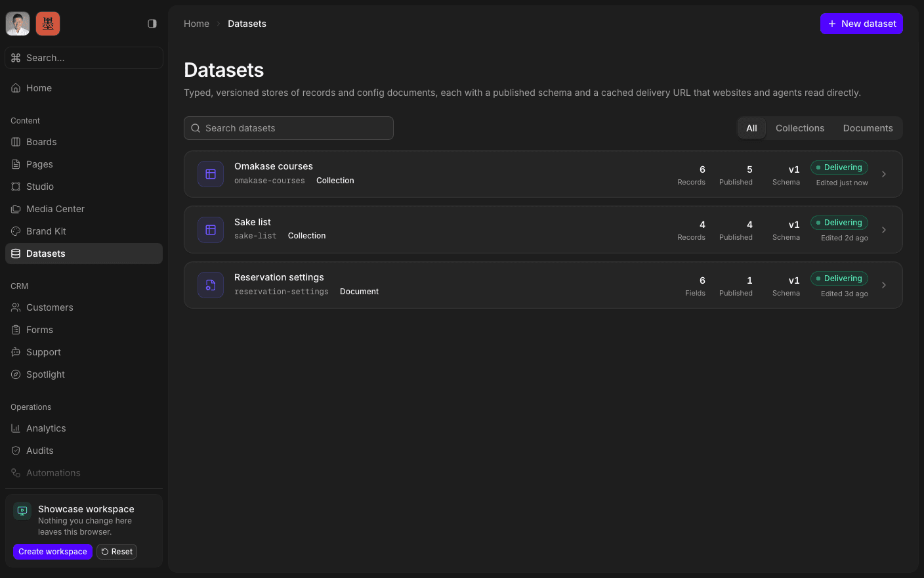Click the plus icon in New dataset
The height and width of the screenshot is (578, 924).
pyautogui.click(x=832, y=24)
